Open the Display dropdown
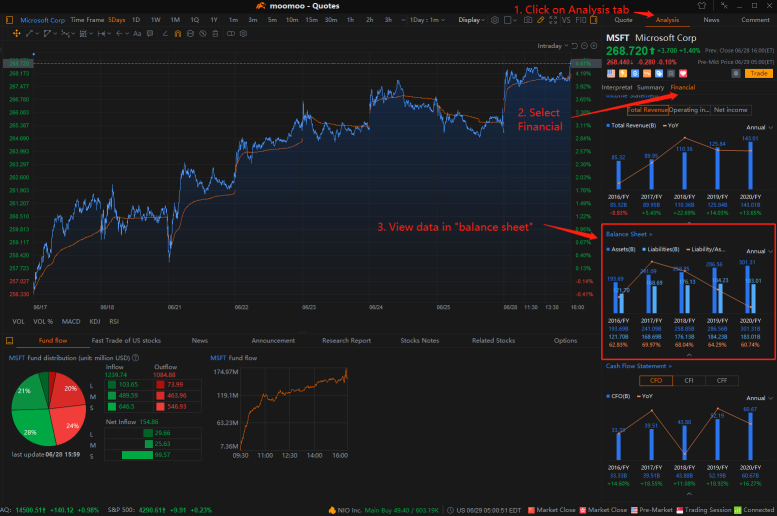Image resolution: width=777 pixels, height=516 pixels. (x=471, y=20)
